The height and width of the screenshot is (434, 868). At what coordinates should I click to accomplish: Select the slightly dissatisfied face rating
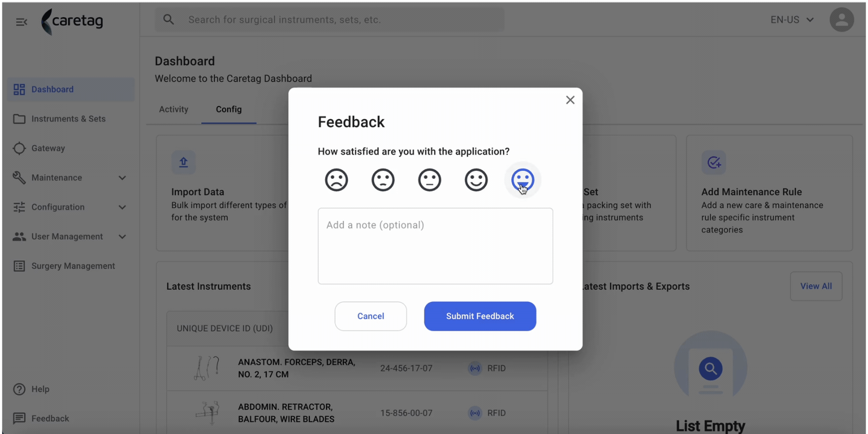coord(383,180)
